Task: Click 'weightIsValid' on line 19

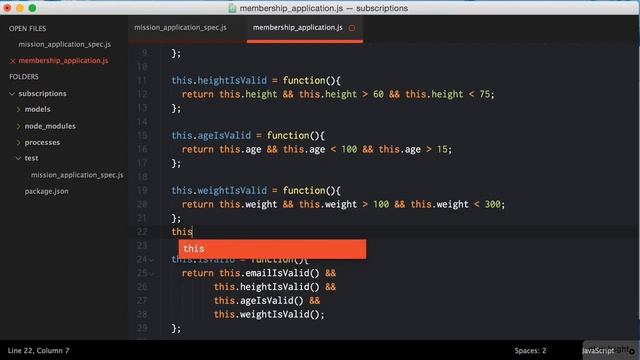Action: [232, 191]
